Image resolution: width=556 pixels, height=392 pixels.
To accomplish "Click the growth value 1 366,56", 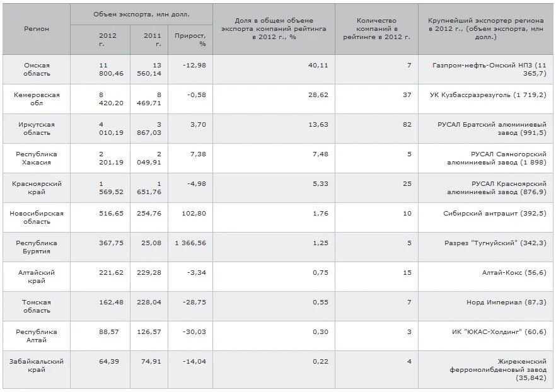I will click(x=190, y=243).
